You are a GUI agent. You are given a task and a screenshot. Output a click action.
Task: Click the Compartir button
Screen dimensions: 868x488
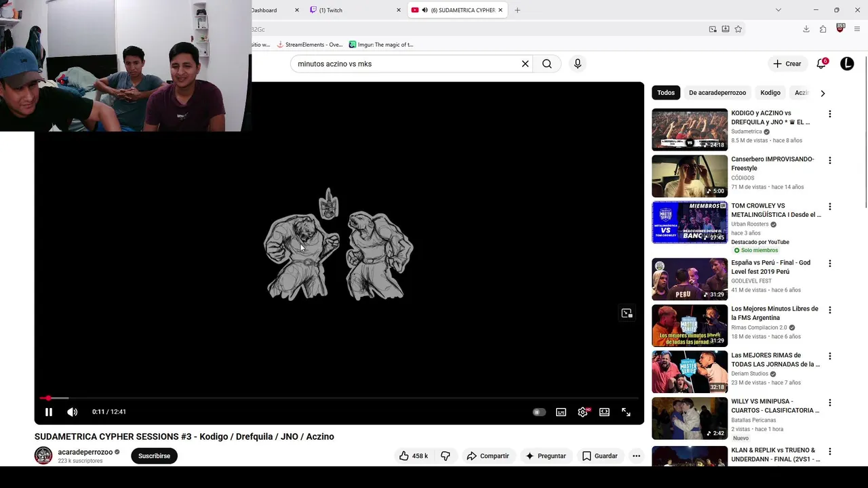tap(488, 456)
